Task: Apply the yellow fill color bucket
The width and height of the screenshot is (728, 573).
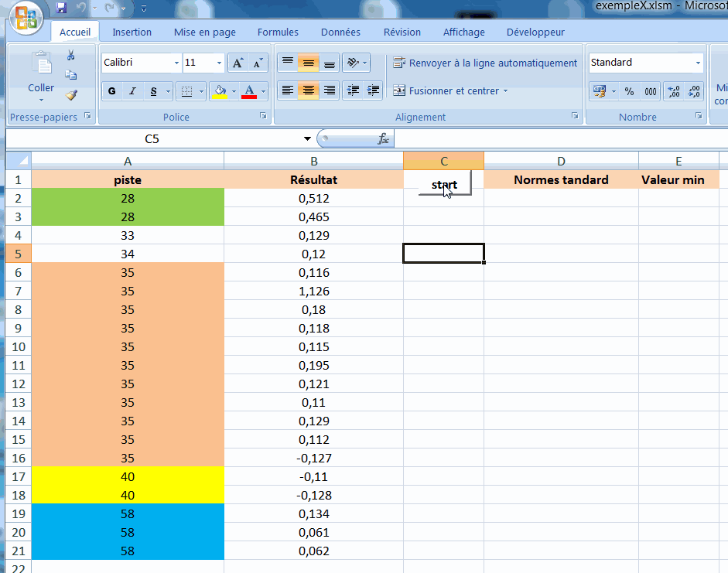Action: click(x=220, y=91)
